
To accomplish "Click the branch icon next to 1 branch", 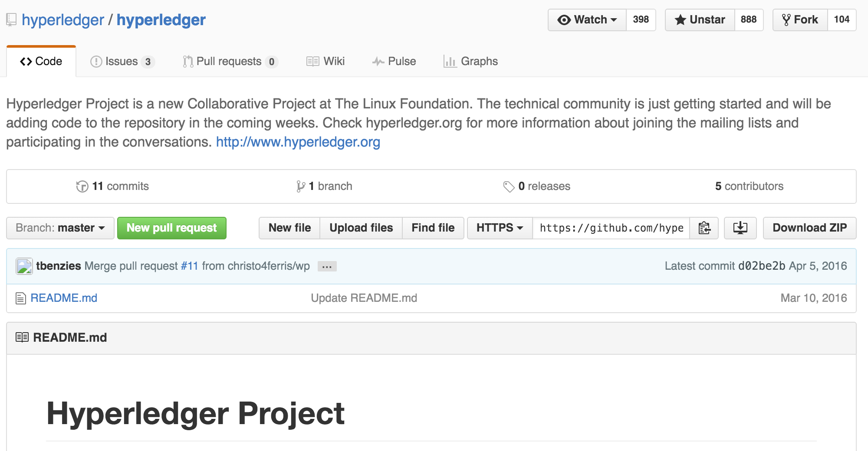I will 300,186.
